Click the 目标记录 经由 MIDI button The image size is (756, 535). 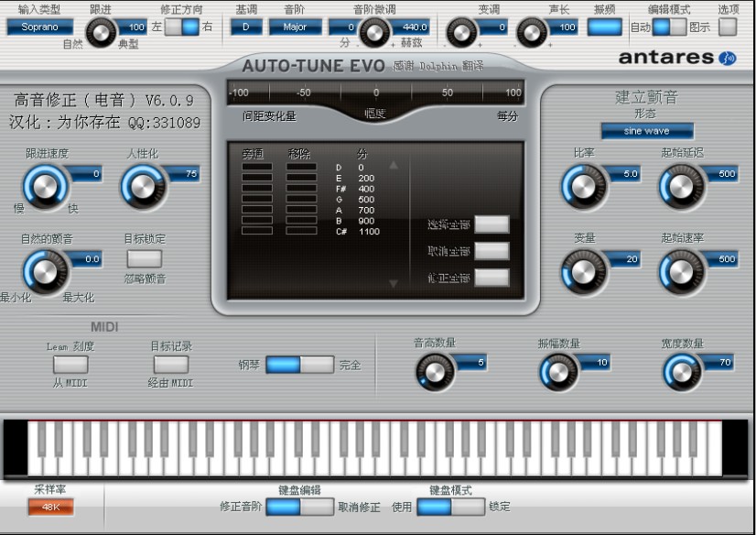click(170, 365)
